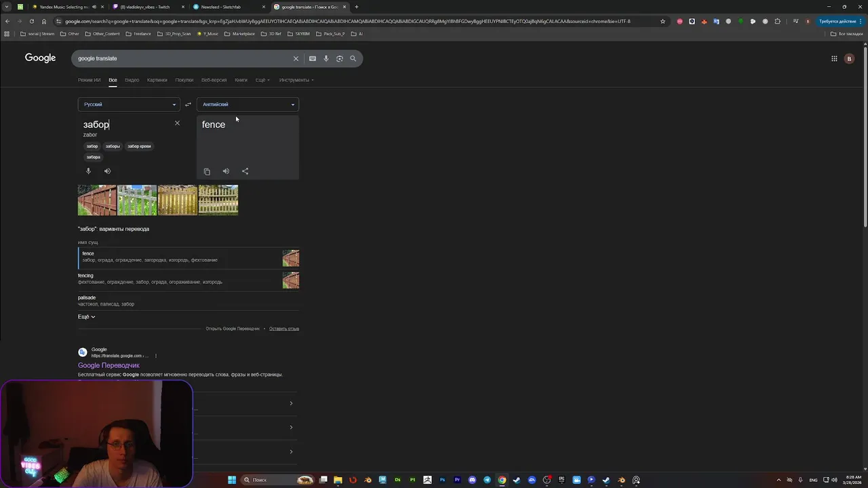Image resolution: width=868 pixels, height=488 pixels.
Task: Dictate source text with the microphone
Action: pyautogui.click(x=88, y=171)
